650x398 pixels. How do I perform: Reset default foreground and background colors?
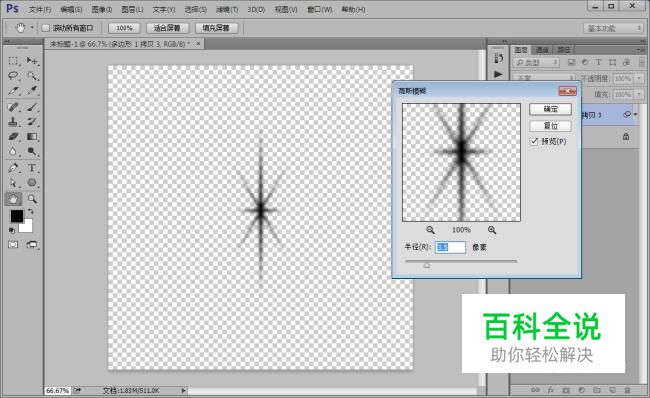(12, 231)
